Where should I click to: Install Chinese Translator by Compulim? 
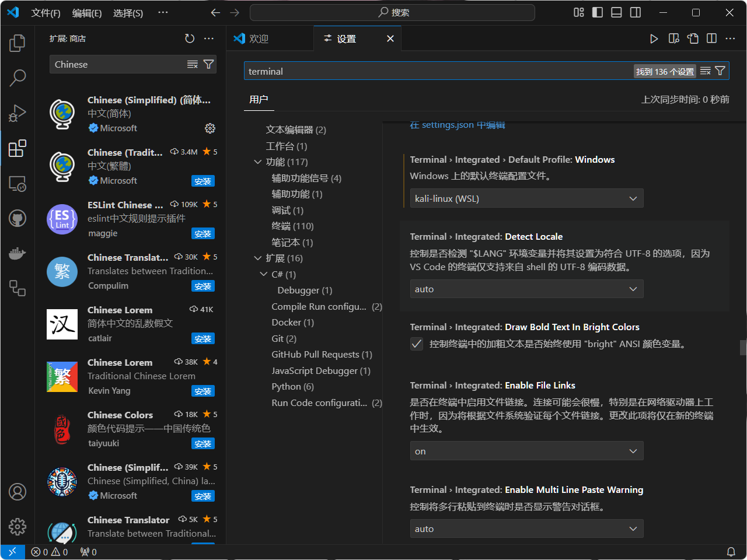click(203, 286)
